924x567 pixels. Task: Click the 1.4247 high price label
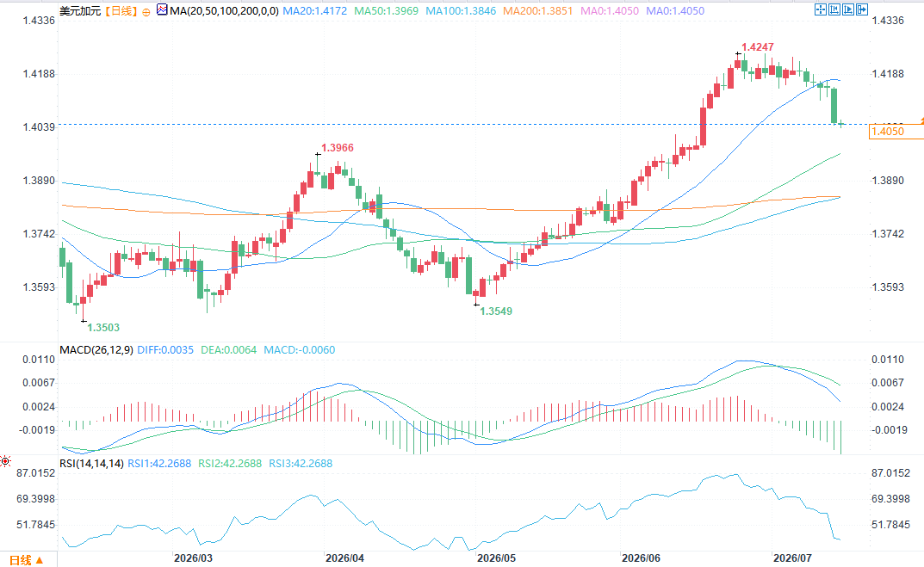757,47
